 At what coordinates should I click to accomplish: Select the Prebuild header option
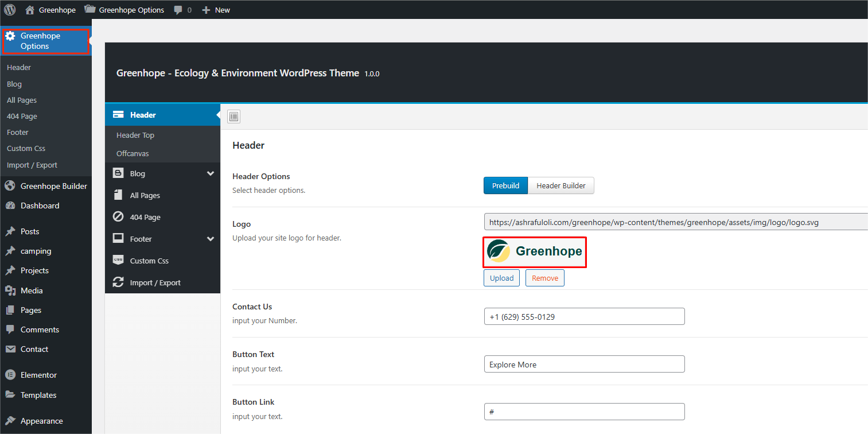tap(505, 185)
